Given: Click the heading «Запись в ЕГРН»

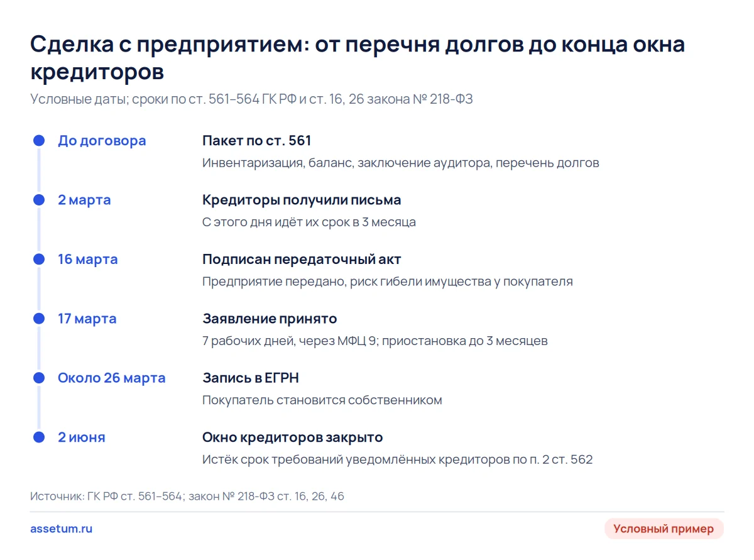Looking at the screenshot, I should 251,378.
